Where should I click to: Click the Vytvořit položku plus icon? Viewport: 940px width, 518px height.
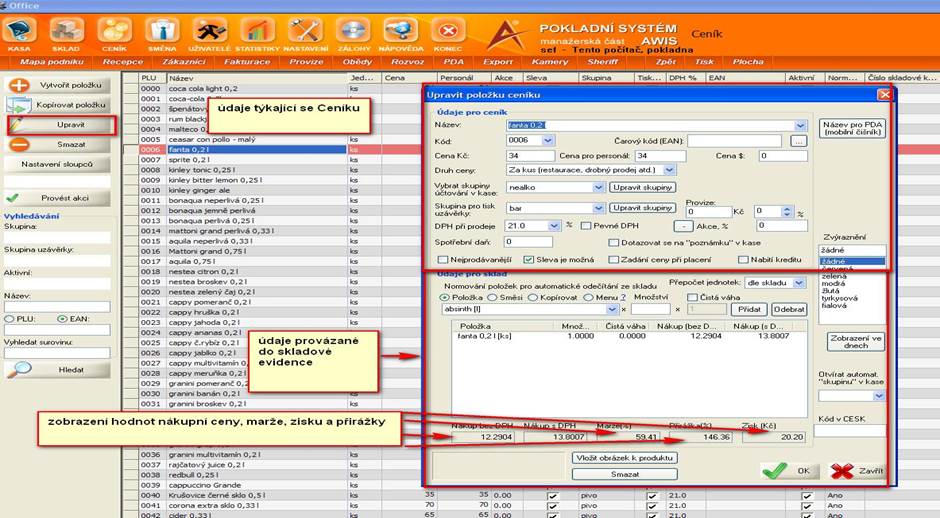coord(19,85)
